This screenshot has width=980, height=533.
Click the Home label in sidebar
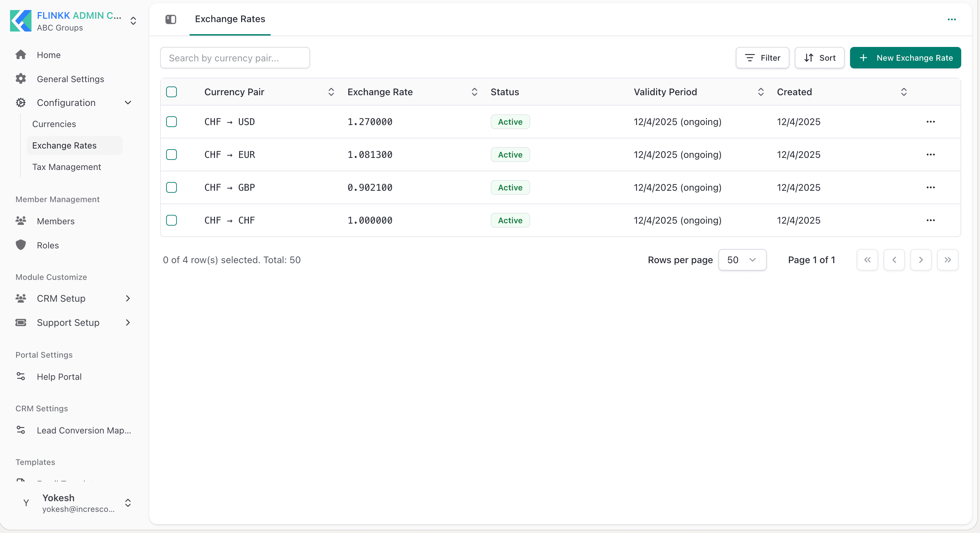click(x=49, y=55)
